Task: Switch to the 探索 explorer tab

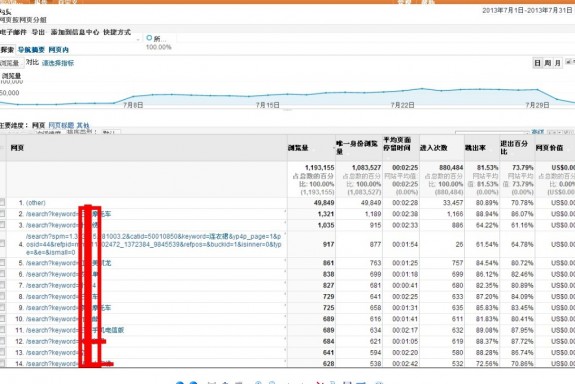Action: 7,50
